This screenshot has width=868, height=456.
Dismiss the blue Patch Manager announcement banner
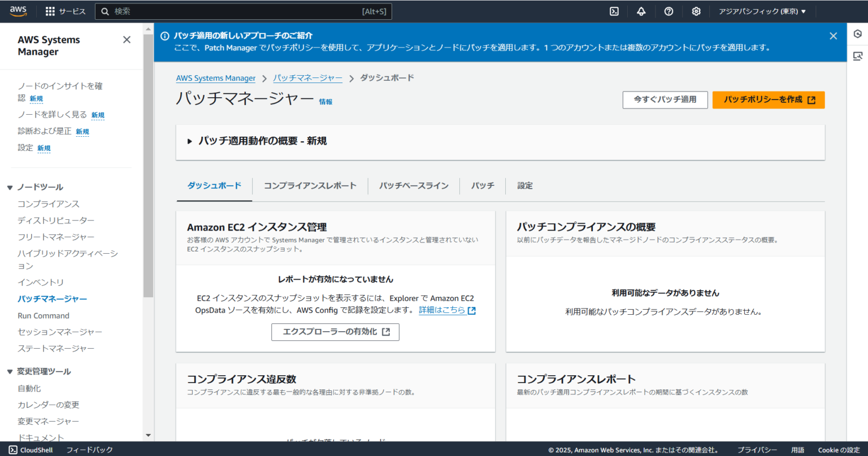[x=833, y=35]
